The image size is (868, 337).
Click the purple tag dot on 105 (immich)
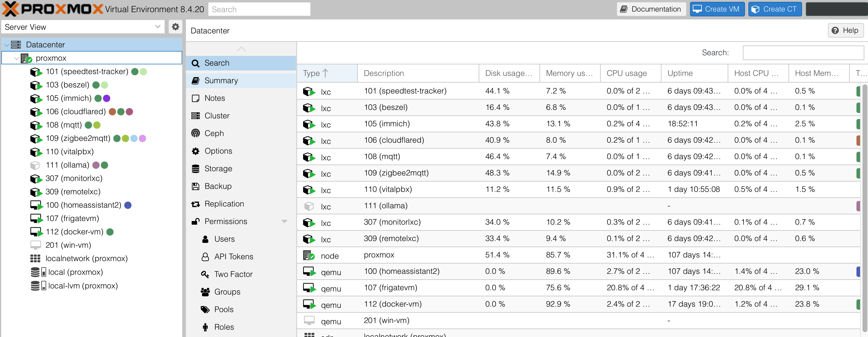pyautogui.click(x=107, y=98)
